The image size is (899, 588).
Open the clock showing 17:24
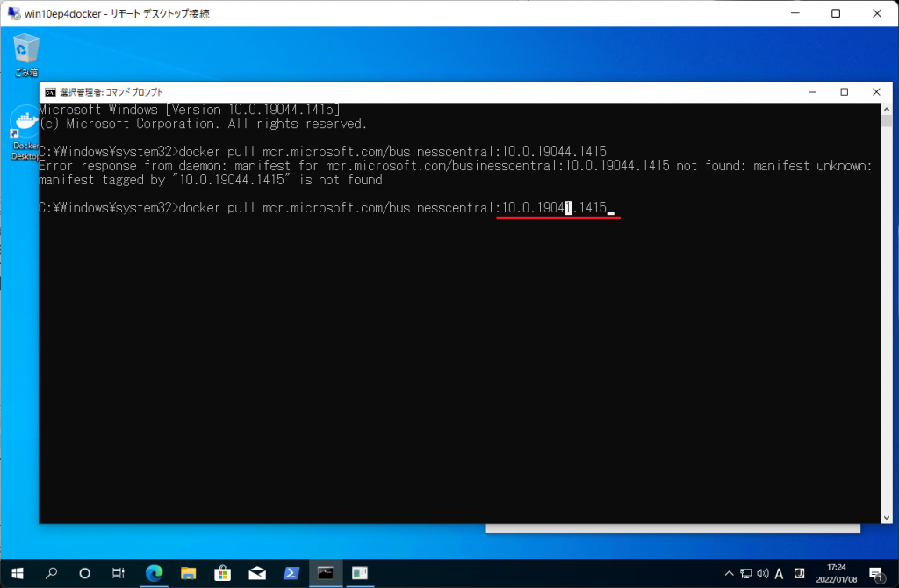[x=837, y=573]
